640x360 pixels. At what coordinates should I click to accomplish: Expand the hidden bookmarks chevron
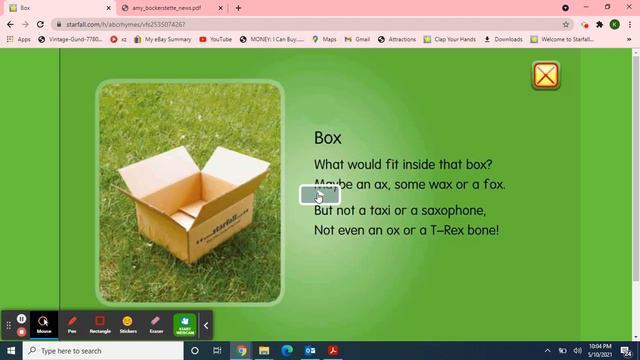pos(629,39)
